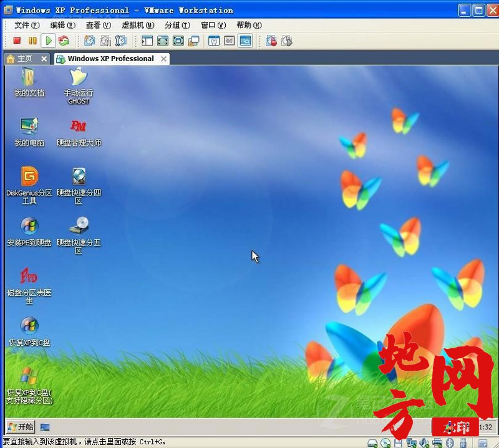The image size is (499, 448).
Task: Select the 我的电脑 desktop icon
Action: (x=29, y=131)
